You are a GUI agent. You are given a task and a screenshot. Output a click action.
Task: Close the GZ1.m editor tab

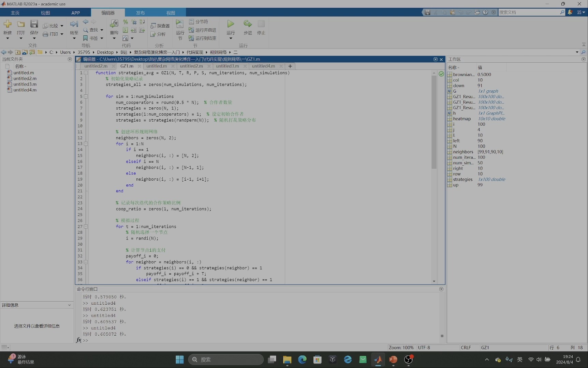pos(139,66)
